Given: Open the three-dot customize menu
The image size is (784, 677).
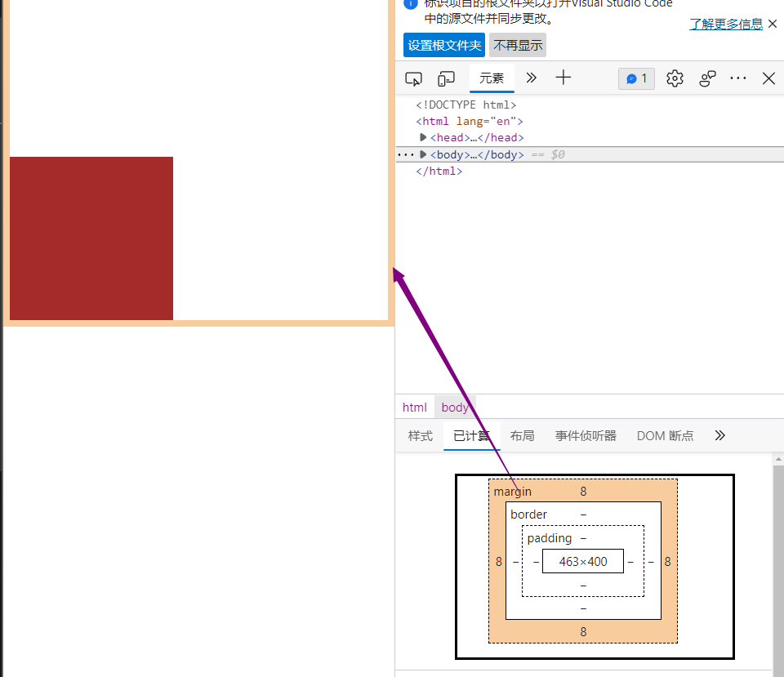Looking at the screenshot, I should tap(738, 78).
